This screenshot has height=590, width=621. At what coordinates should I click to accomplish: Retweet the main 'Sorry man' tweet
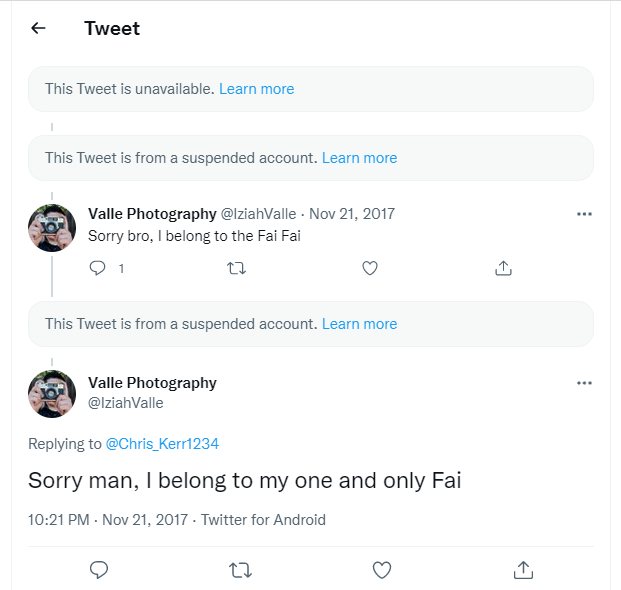240,570
